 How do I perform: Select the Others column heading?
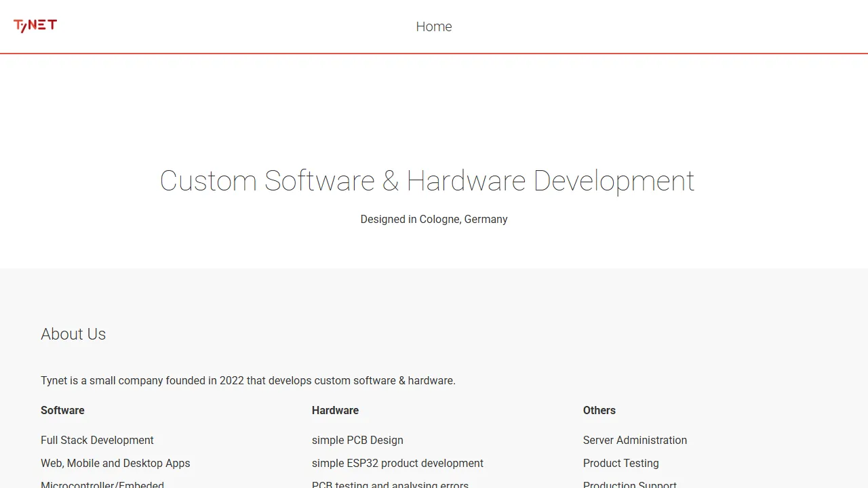click(x=599, y=410)
